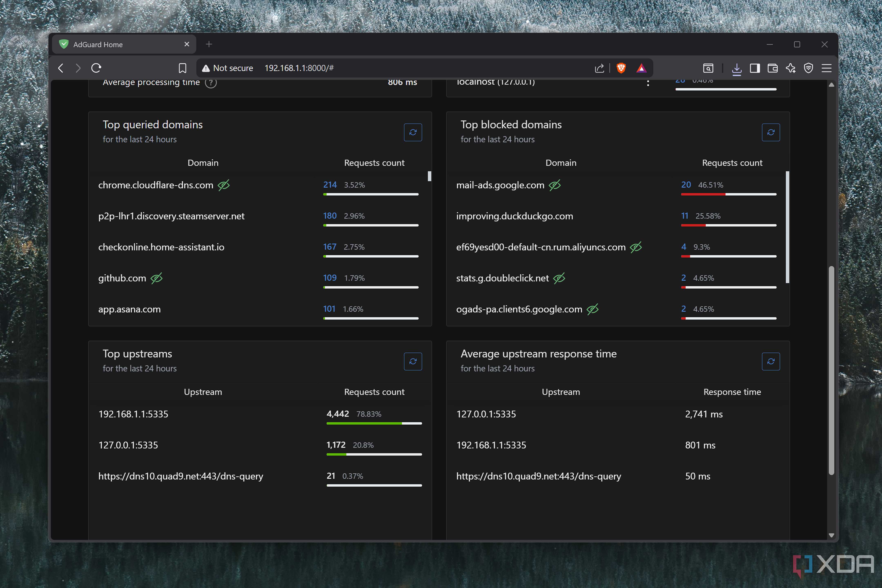Screen dimensions: 882x588
Task: Refresh the Top queried domains card
Action: tap(413, 132)
